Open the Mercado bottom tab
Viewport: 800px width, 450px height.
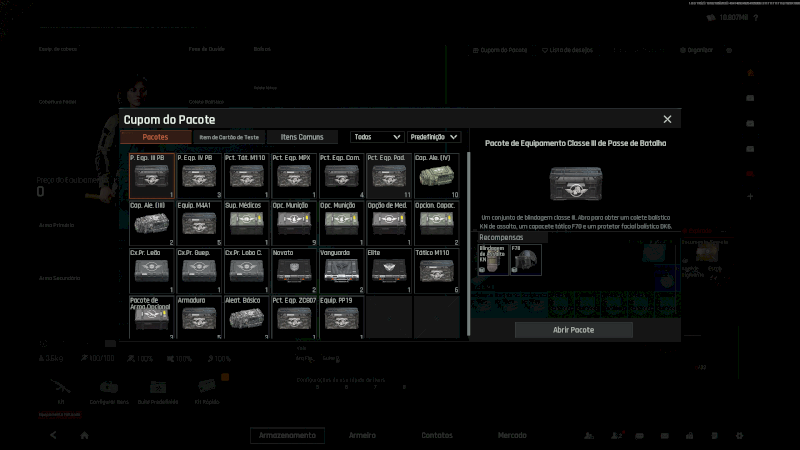coord(512,435)
